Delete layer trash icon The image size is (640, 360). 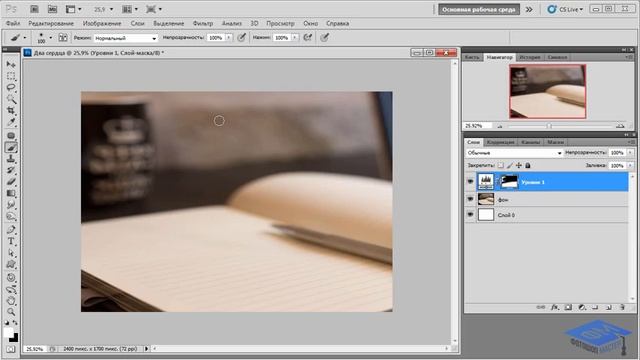pyautogui.click(x=622, y=307)
